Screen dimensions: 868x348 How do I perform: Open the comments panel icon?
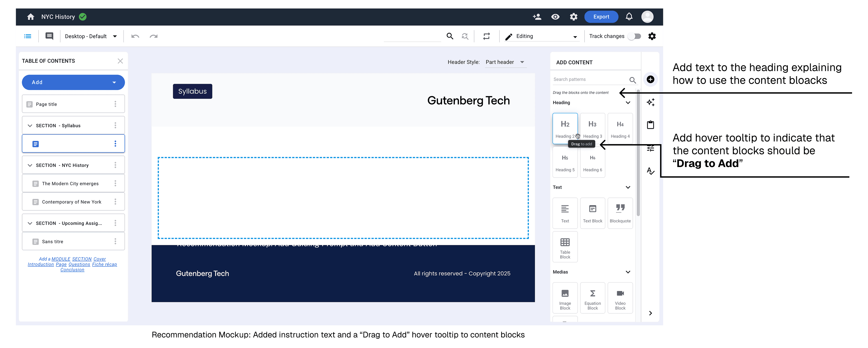click(x=49, y=36)
